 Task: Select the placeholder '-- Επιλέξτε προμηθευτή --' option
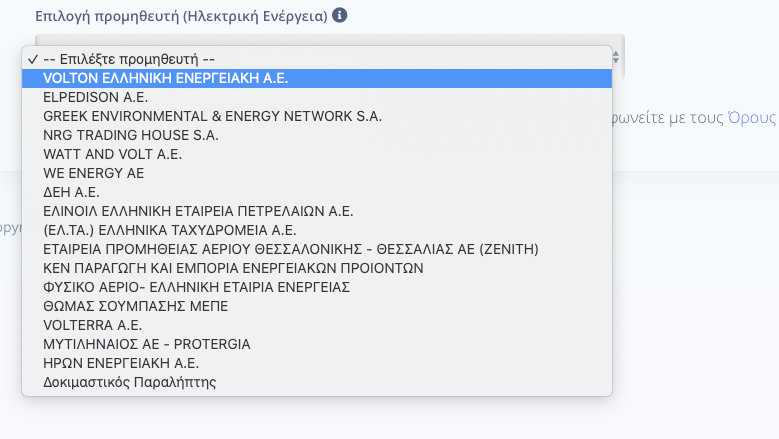point(317,59)
